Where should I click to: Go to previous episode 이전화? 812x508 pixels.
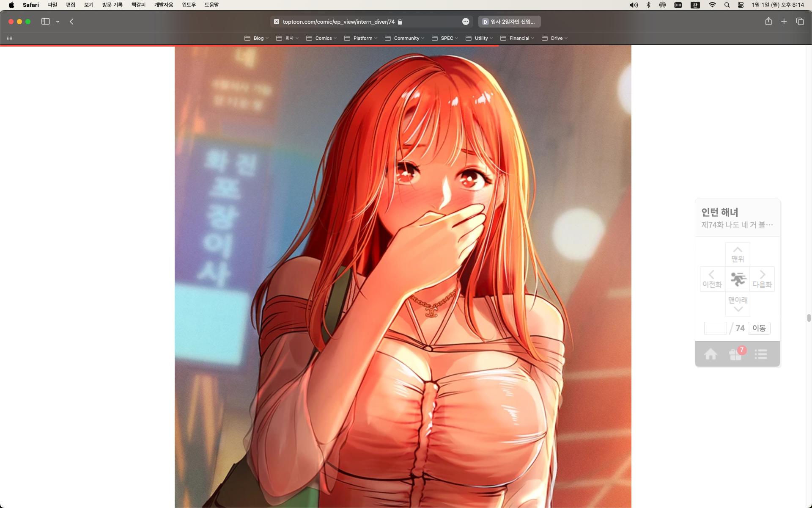click(x=712, y=279)
